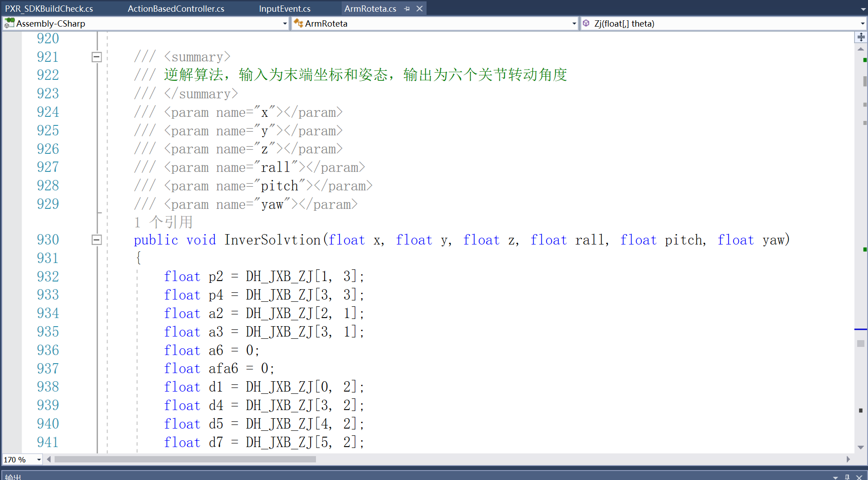Open the Output panel window position dropdown

click(x=835, y=477)
